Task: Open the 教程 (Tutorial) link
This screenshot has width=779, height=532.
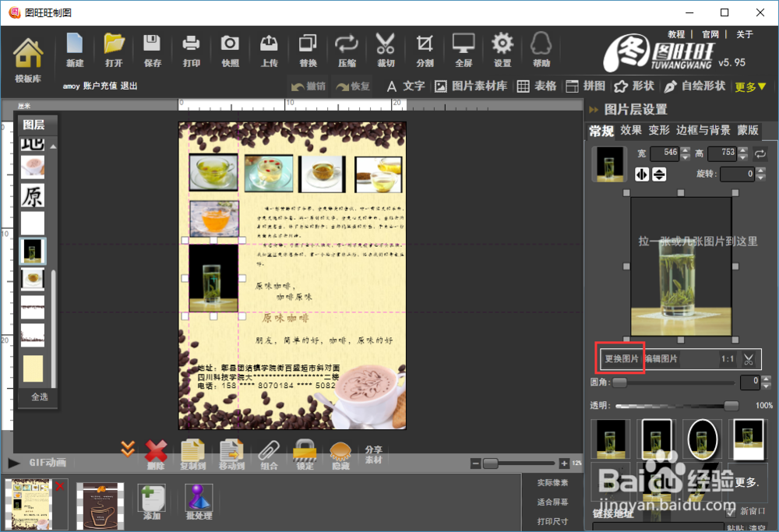Action: tap(676, 34)
